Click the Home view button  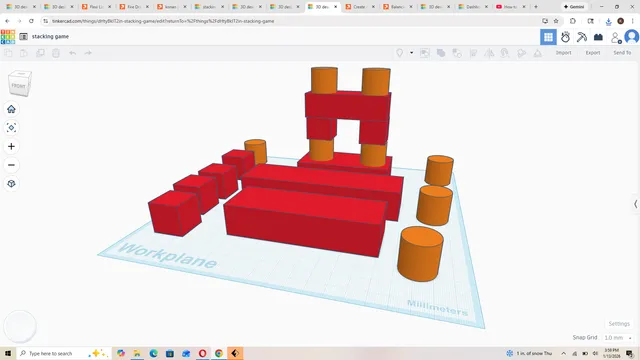(x=11, y=109)
